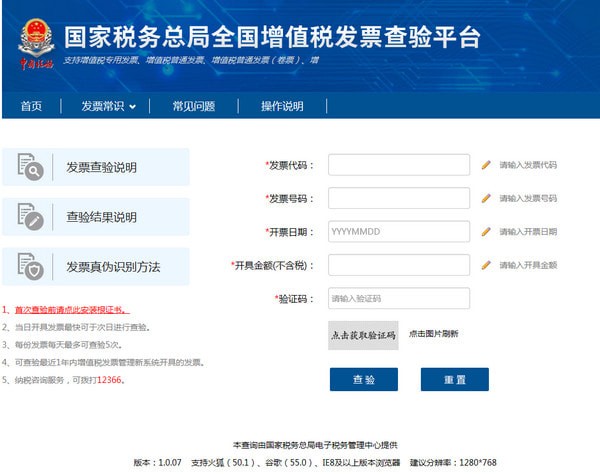The height and width of the screenshot is (474, 600).
Task: Click the pencil icon beside 请输入发票号码
Action: pos(486,198)
